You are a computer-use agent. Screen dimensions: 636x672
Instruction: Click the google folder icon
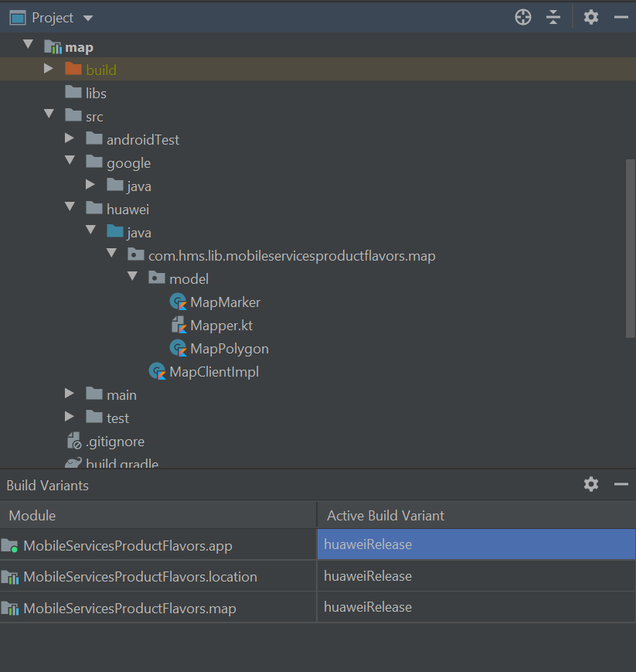point(94,162)
